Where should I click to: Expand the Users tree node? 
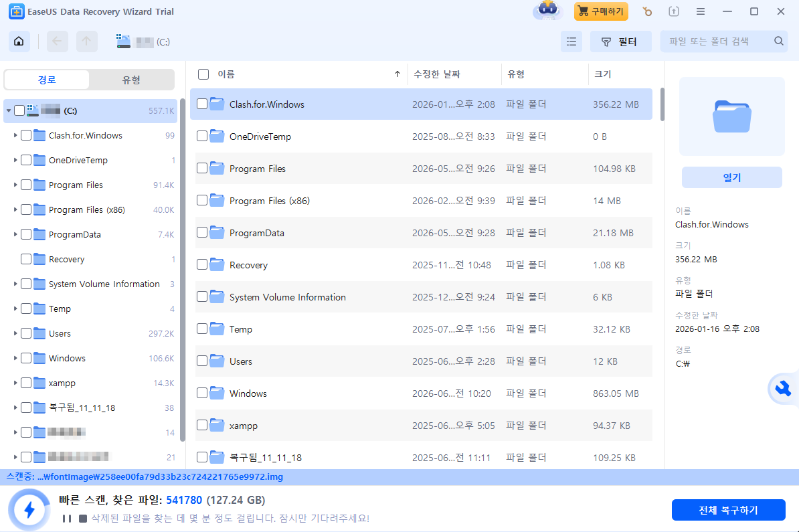pos(15,333)
